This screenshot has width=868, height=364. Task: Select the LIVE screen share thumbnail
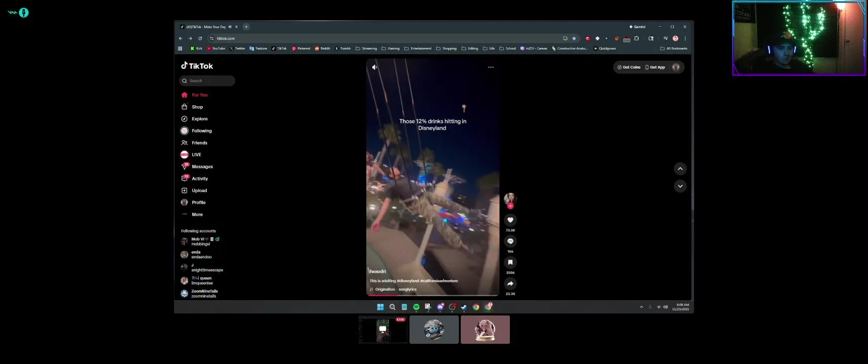pyautogui.click(x=383, y=330)
